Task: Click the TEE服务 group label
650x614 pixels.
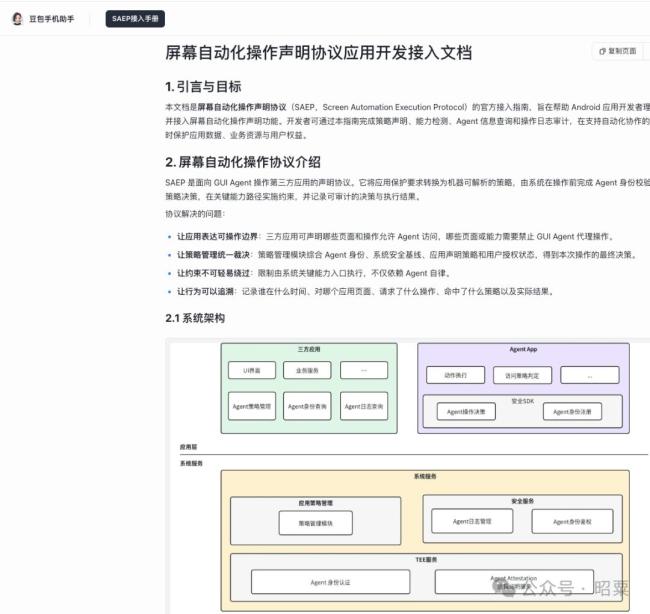Action: (426, 559)
